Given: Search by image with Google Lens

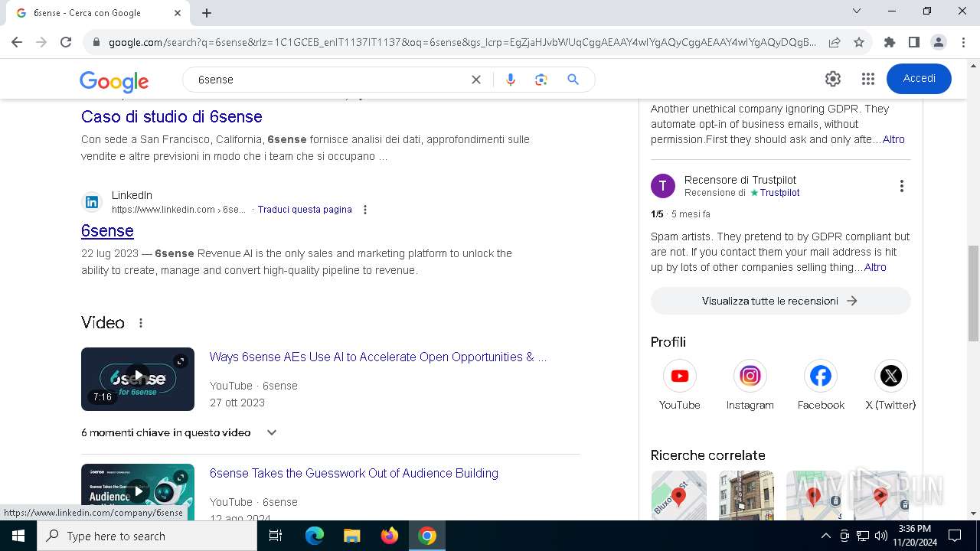Looking at the screenshot, I should click(x=541, y=80).
